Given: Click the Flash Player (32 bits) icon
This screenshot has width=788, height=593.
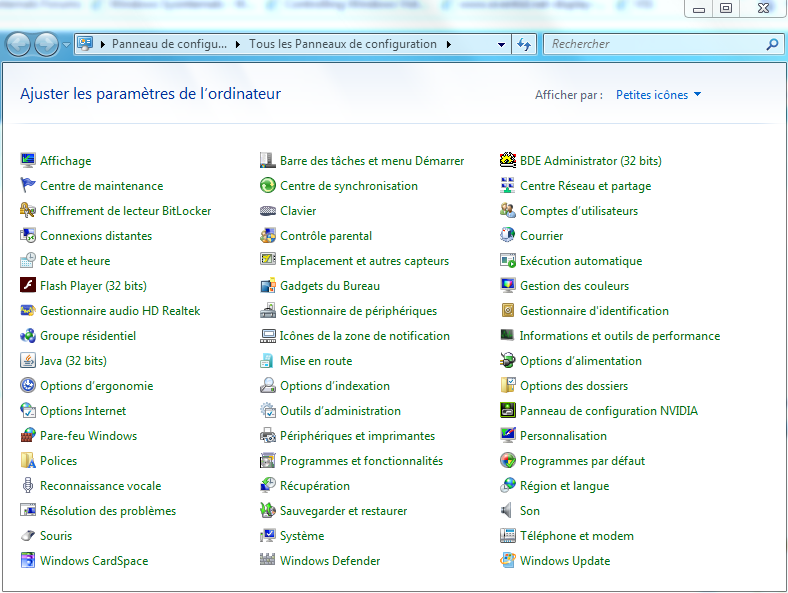Looking at the screenshot, I should pos(28,286).
